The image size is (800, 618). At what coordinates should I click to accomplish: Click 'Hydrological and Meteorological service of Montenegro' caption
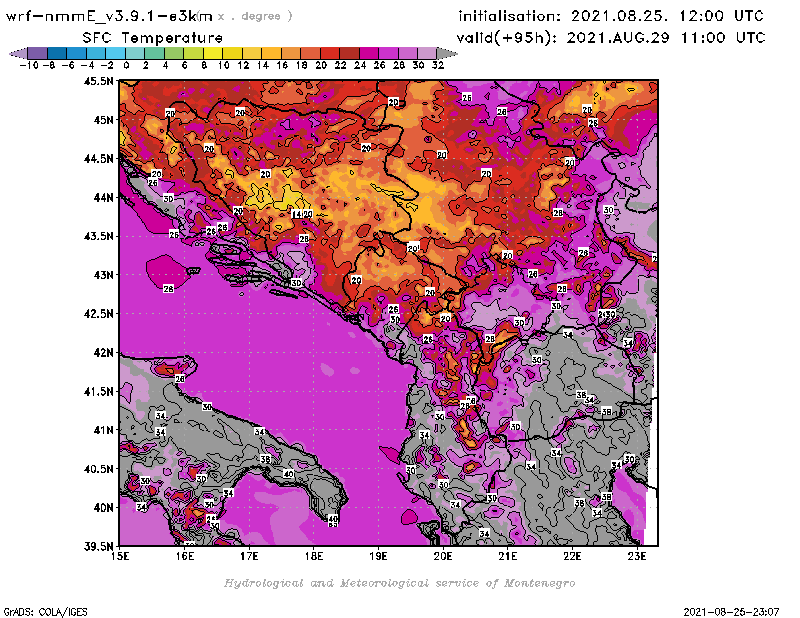click(399, 583)
